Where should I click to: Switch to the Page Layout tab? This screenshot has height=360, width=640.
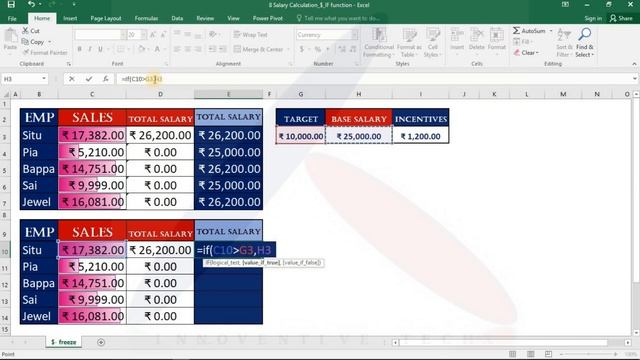[x=106, y=18]
